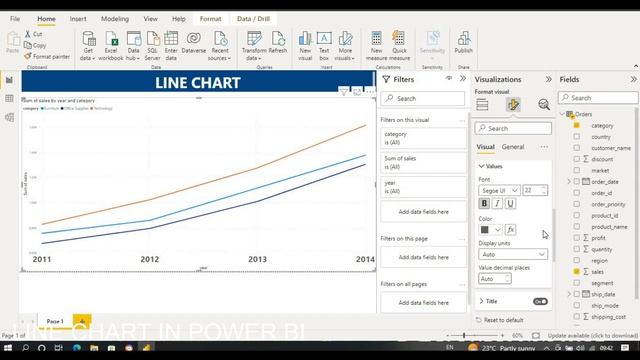Adjust the zoom slider handle
The width and height of the screenshot is (640, 360).
[464, 336]
